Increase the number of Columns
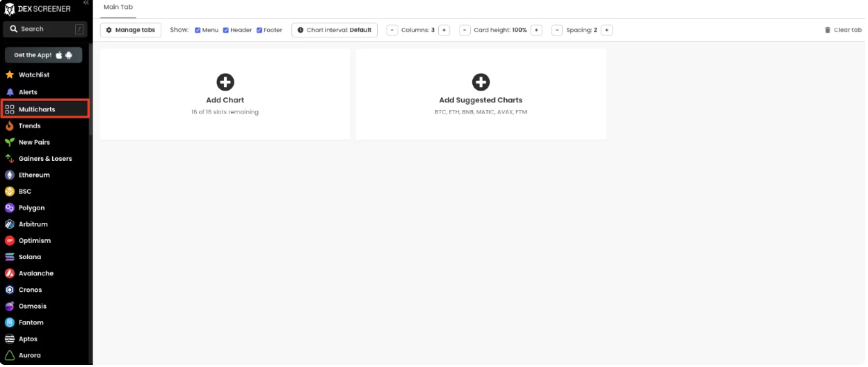This screenshot has height=367, width=868. (444, 30)
